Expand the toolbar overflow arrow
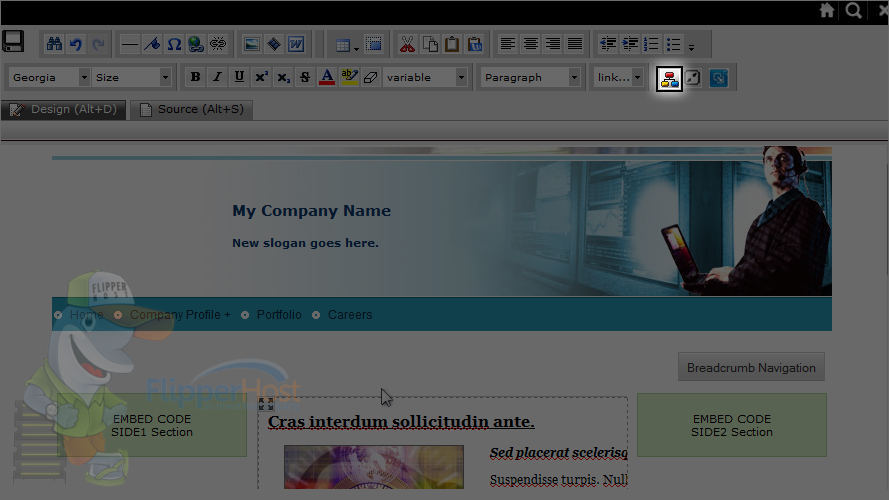This screenshot has height=500, width=889. point(691,48)
